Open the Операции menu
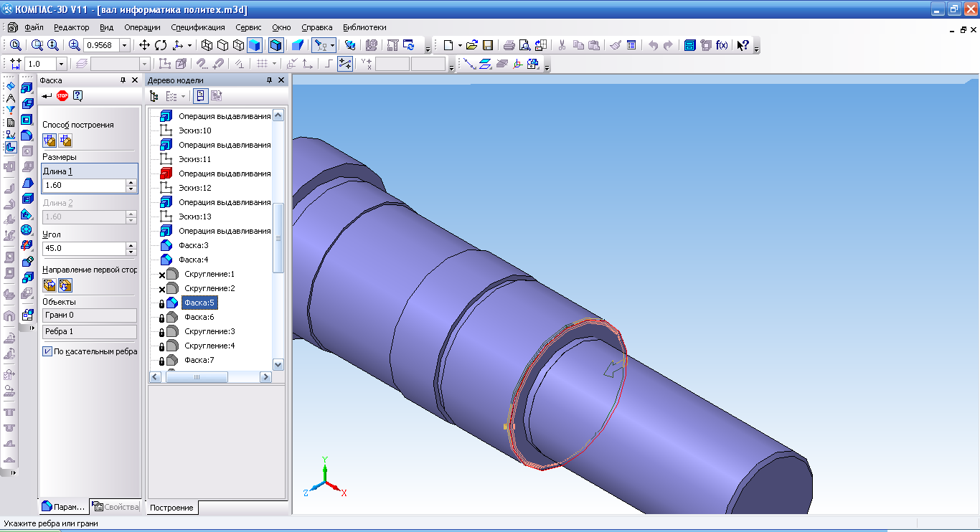Image resolution: width=980 pixels, height=532 pixels. (142, 27)
